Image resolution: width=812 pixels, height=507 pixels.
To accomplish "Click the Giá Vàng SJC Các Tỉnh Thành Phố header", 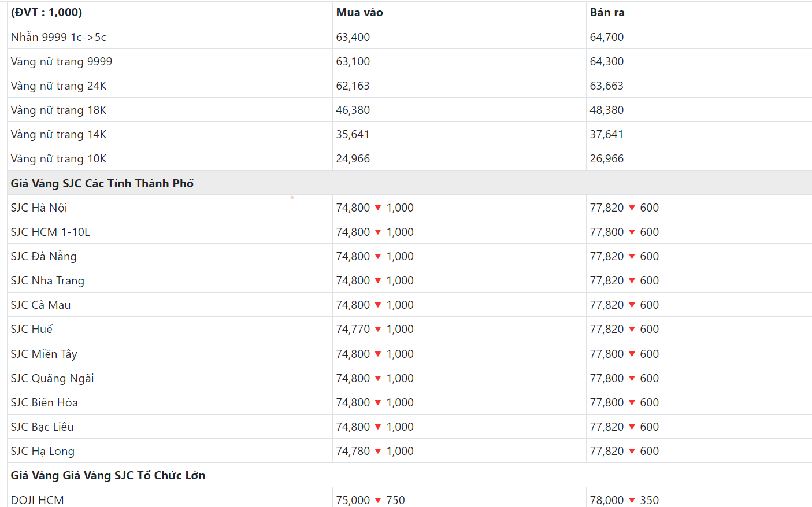I will pyautogui.click(x=102, y=183).
